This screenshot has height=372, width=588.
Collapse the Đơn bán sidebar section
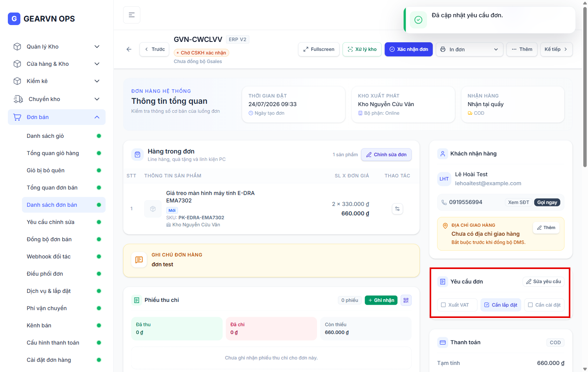(57, 117)
